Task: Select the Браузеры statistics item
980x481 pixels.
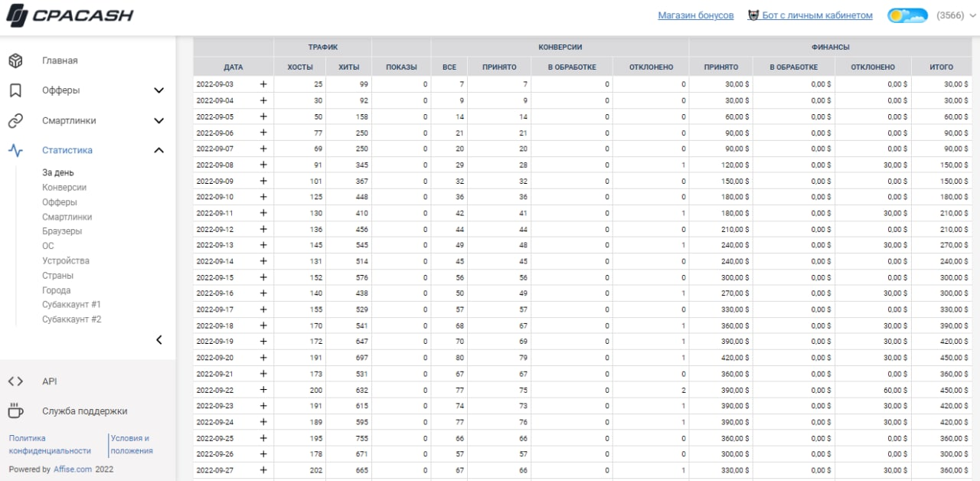Action: pyautogui.click(x=62, y=231)
